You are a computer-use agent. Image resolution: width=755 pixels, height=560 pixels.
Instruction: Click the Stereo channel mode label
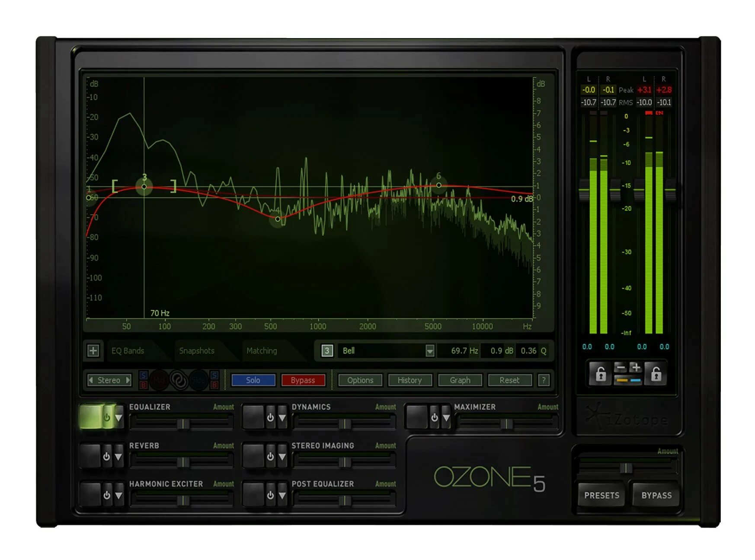coord(109,380)
